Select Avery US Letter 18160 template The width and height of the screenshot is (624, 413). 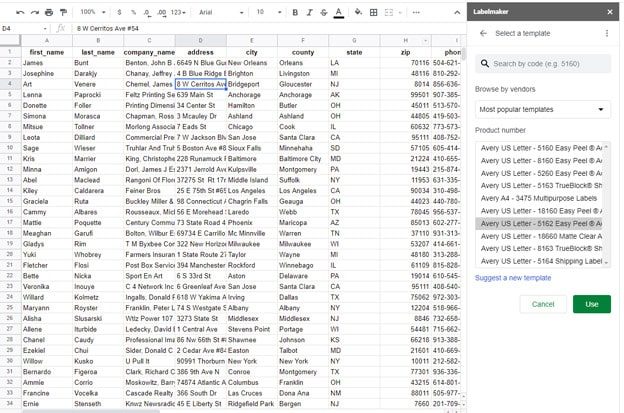pos(541,211)
